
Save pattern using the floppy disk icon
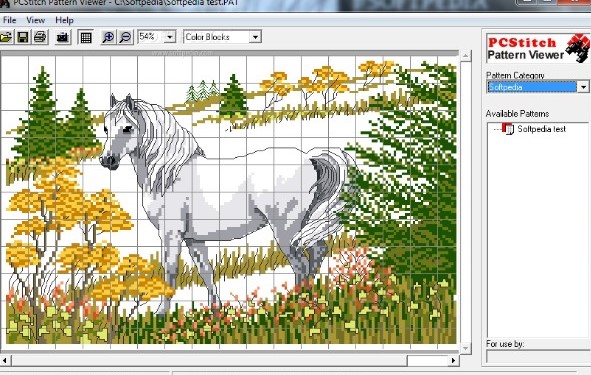23,37
